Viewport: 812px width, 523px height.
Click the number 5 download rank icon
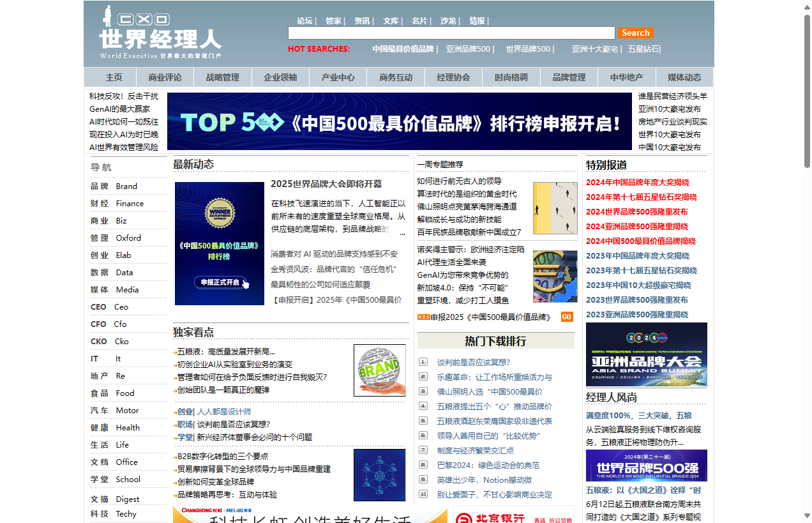[x=423, y=421]
